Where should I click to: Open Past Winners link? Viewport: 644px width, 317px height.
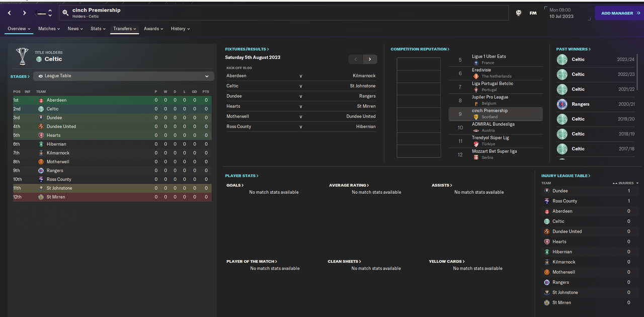tap(574, 49)
